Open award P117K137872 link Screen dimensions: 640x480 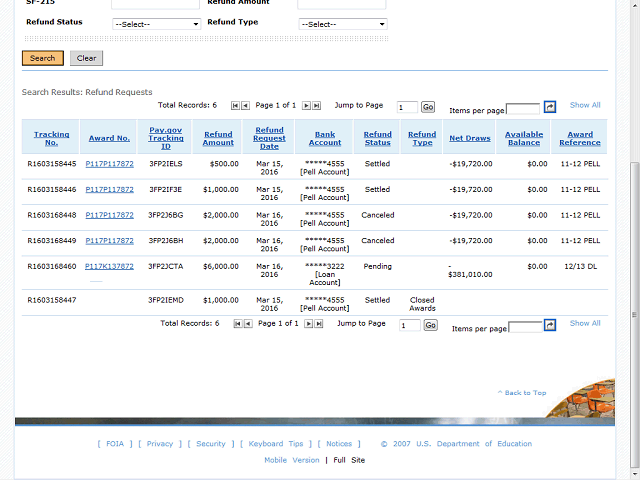[x=109, y=266]
